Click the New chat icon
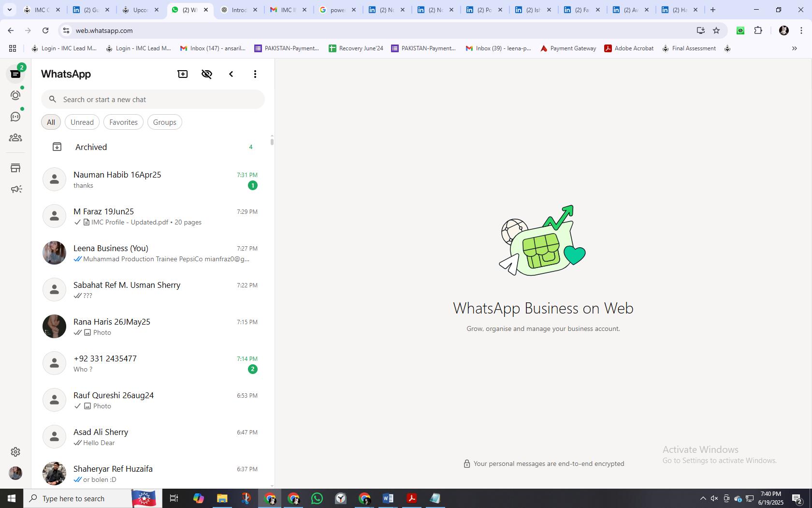 (x=183, y=74)
